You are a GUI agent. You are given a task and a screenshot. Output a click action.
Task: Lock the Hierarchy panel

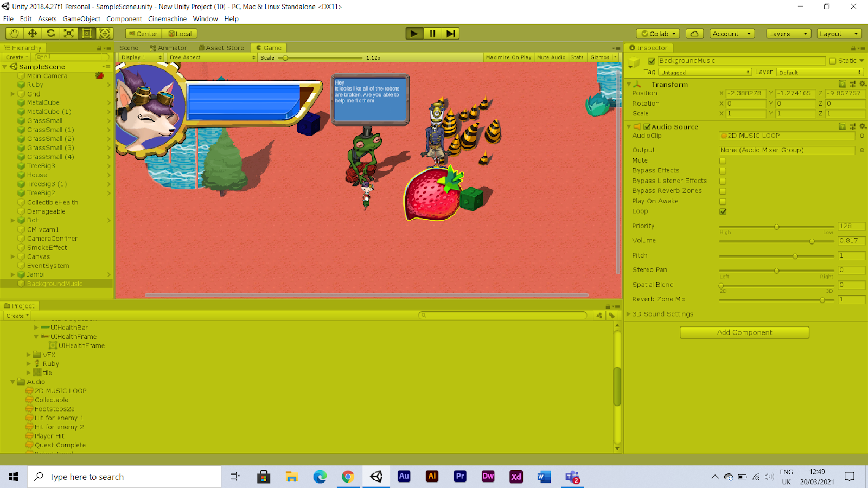point(99,48)
